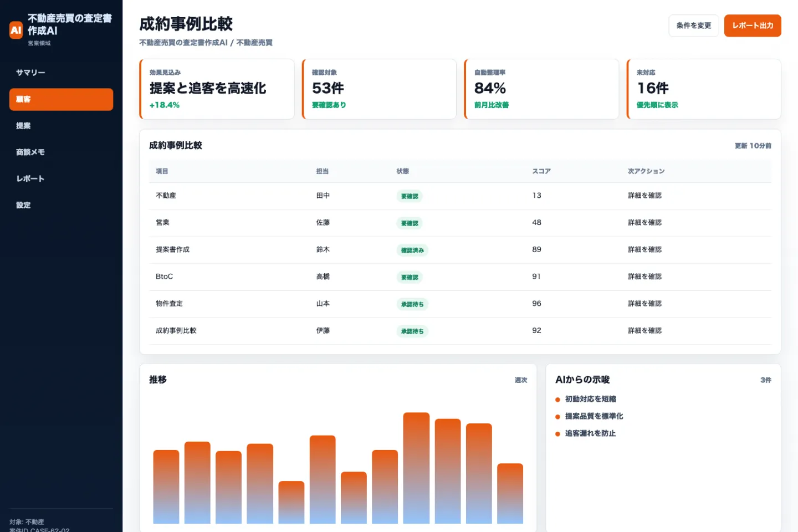Viewport: 798px width, 532px height.
Task: Open the 初動対応を短縮 AI suggestion
Action: (x=590, y=399)
